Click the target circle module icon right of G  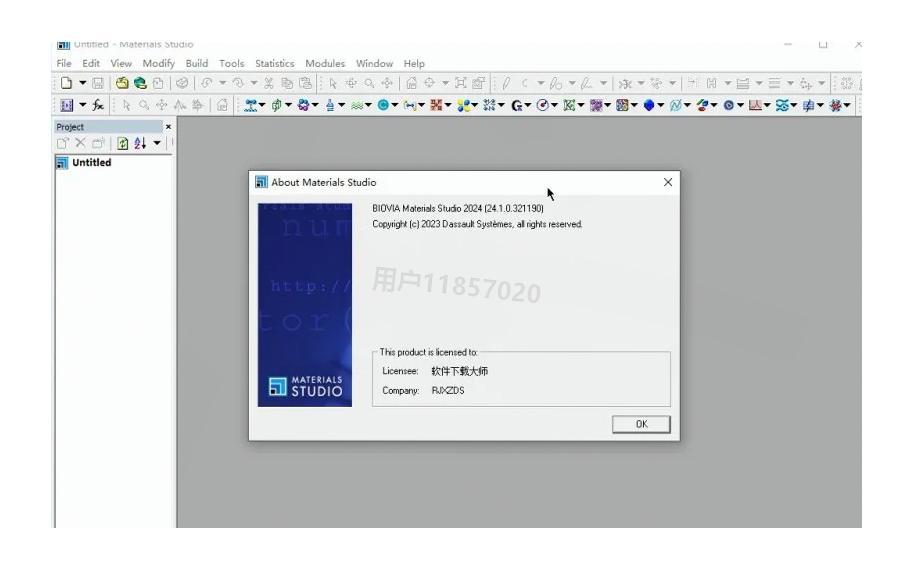543,105
